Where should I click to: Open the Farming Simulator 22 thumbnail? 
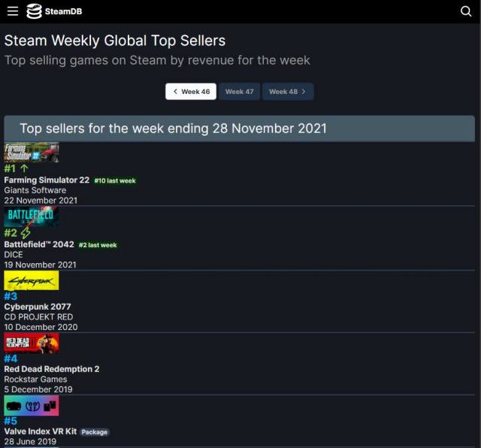tap(32, 153)
